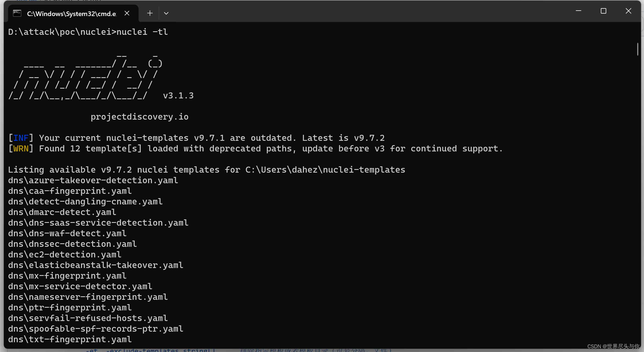Click dns\mx-fingerprint.yaml

(67, 276)
